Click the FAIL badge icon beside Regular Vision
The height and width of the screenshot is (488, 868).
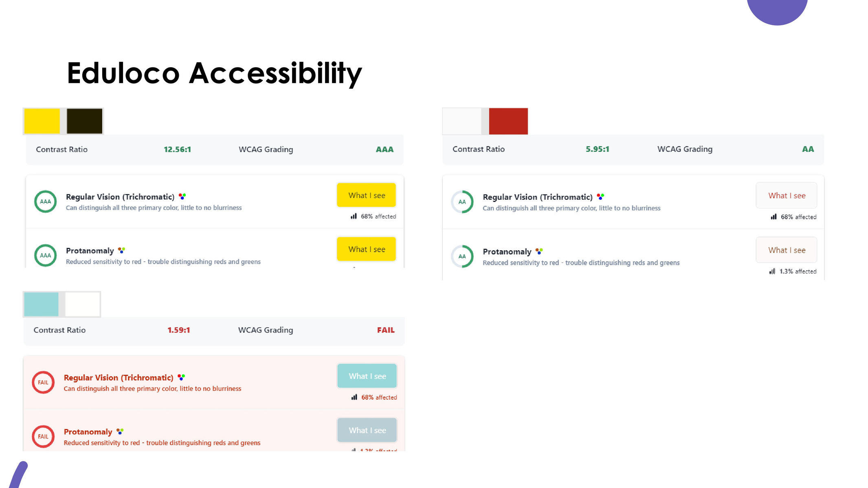click(x=43, y=382)
